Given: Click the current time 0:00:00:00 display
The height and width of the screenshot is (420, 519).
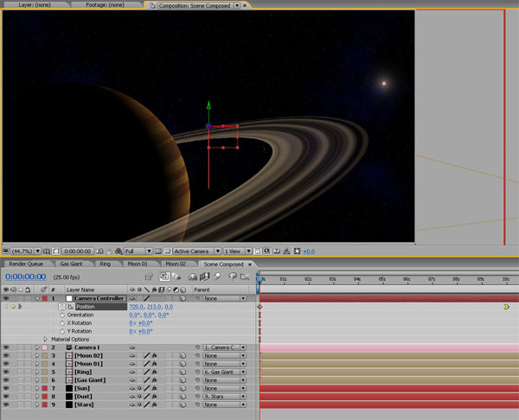Looking at the screenshot, I should coord(25,277).
